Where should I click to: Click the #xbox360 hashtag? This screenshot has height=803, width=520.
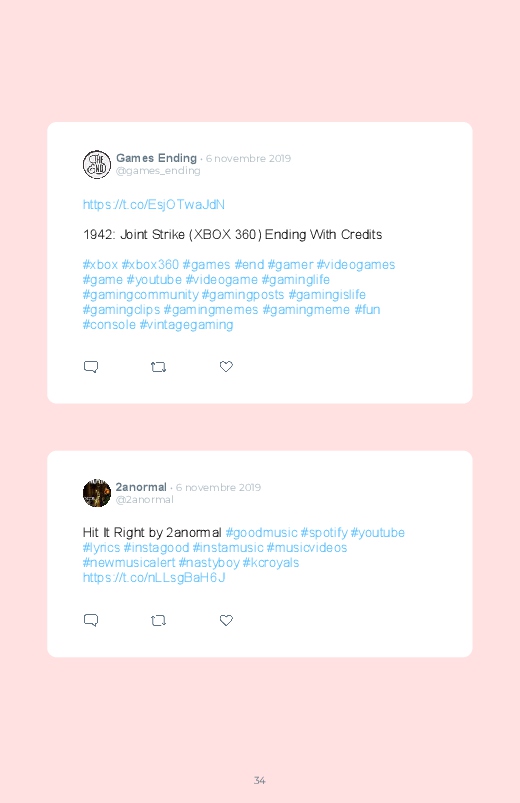[150, 265]
